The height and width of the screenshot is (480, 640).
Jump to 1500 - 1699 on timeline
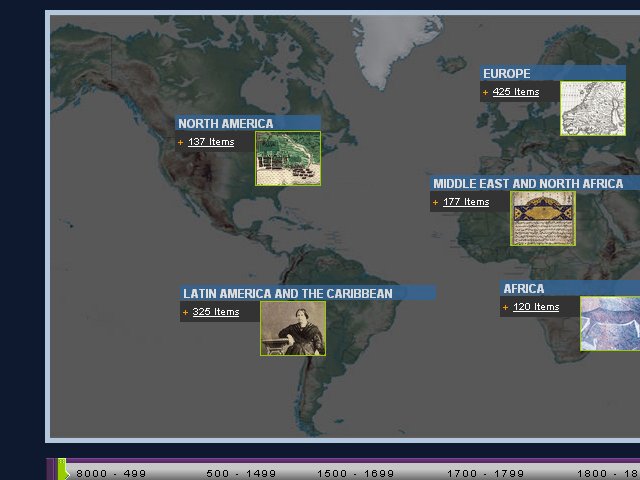tap(356, 473)
